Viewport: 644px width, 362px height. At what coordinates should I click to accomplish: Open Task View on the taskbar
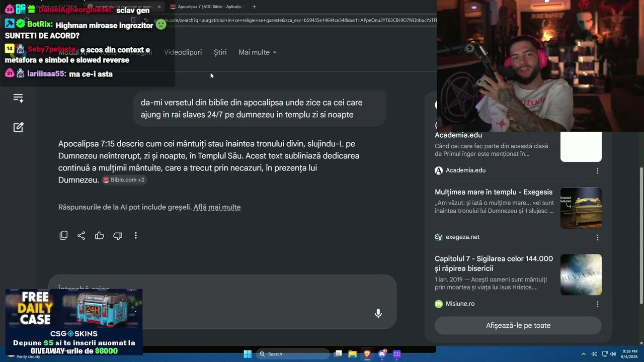coord(339,354)
